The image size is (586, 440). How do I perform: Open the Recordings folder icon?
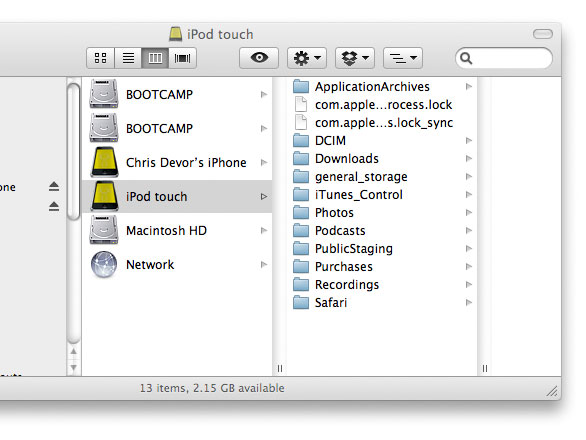click(x=301, y=284)
